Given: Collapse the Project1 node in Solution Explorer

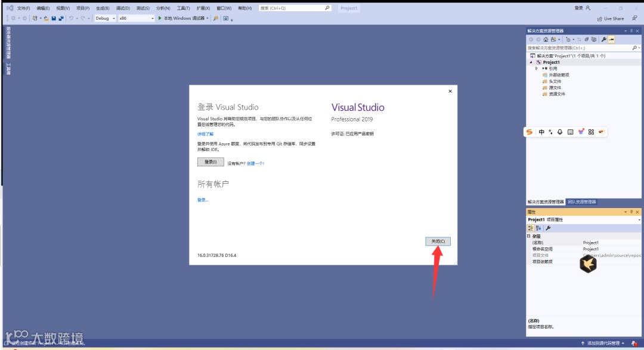Looking at the screenshot, I should point(531,63).
